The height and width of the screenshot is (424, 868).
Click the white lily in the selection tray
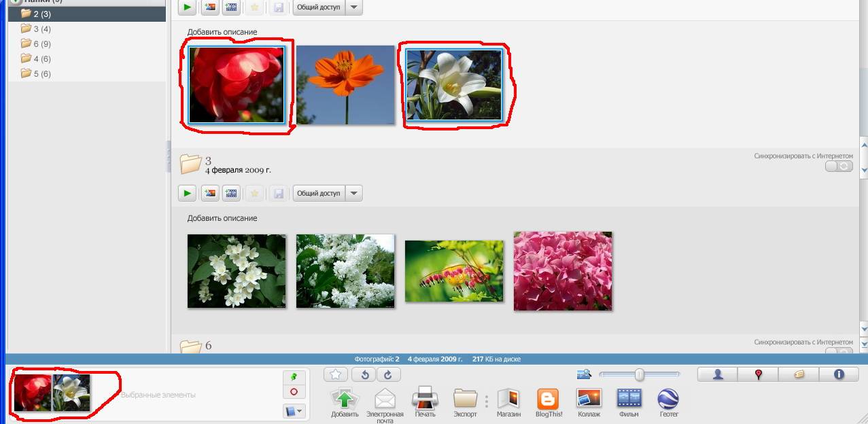72,393
